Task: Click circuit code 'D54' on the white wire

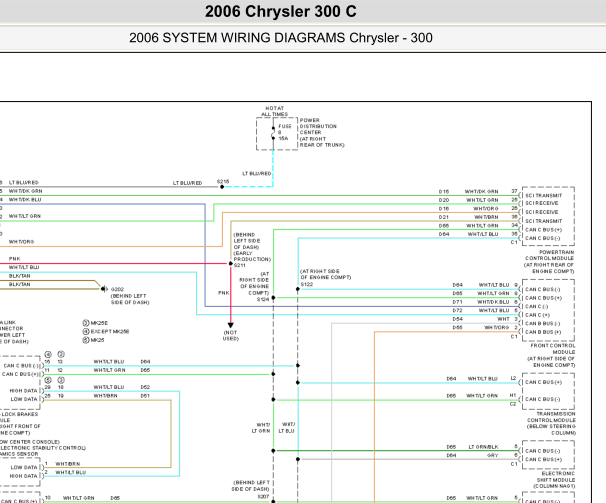Action: coord(457,319)
